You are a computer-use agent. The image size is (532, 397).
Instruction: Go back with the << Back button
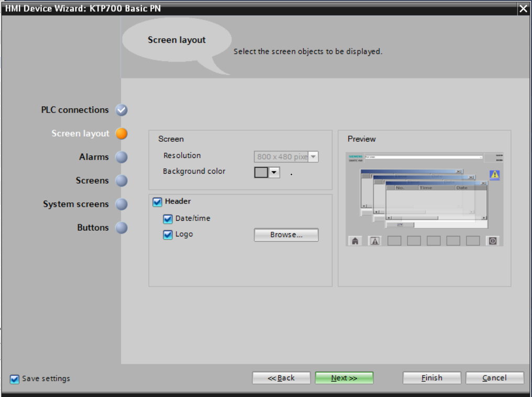281,378
